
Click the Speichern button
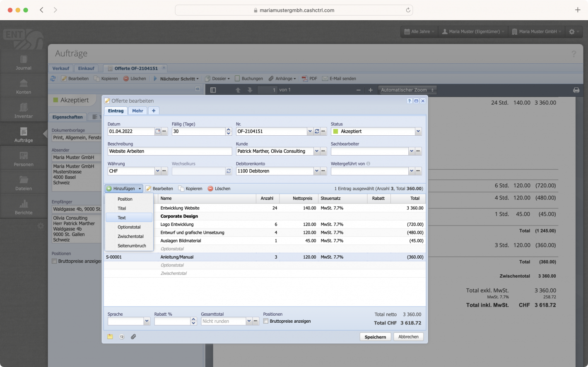[375, 336]
